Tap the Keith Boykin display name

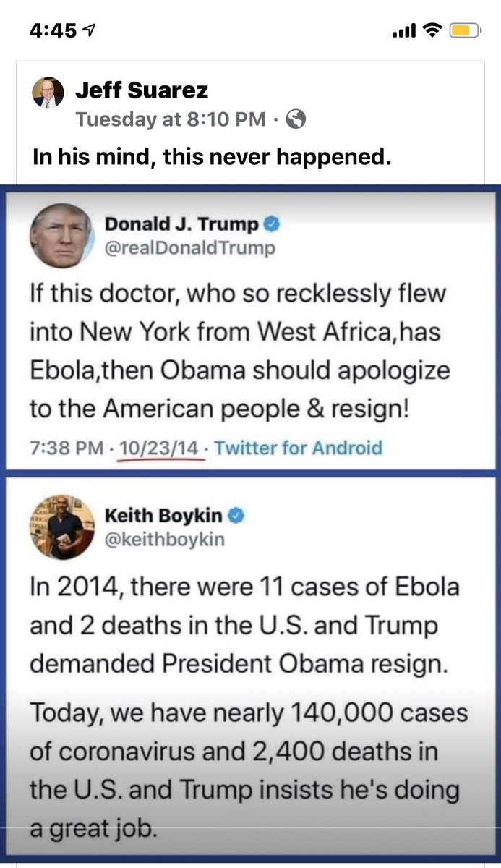point(164,516)
